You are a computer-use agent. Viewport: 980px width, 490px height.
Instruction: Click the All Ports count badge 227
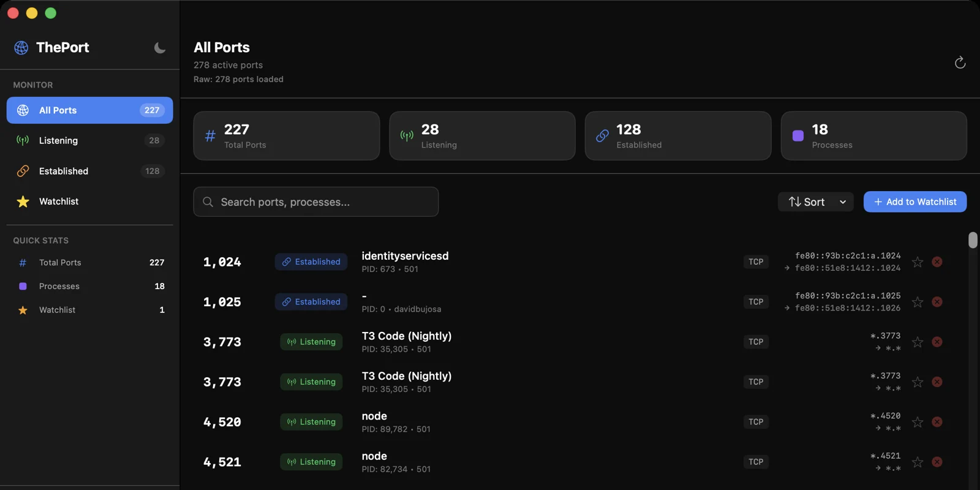152,110
